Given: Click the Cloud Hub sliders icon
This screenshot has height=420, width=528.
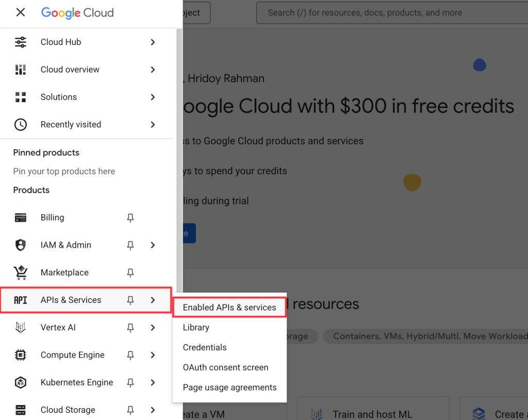Looking at the screenshot, I should (21, 42).
